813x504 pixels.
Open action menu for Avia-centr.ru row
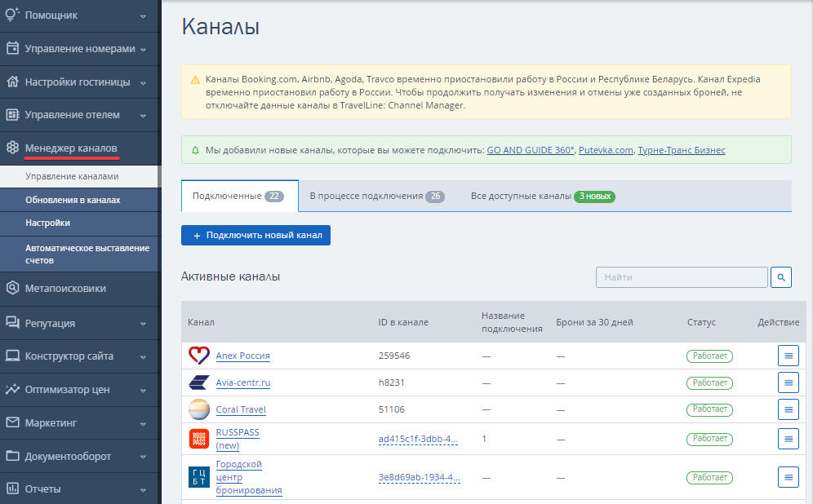tap(789, 382)
